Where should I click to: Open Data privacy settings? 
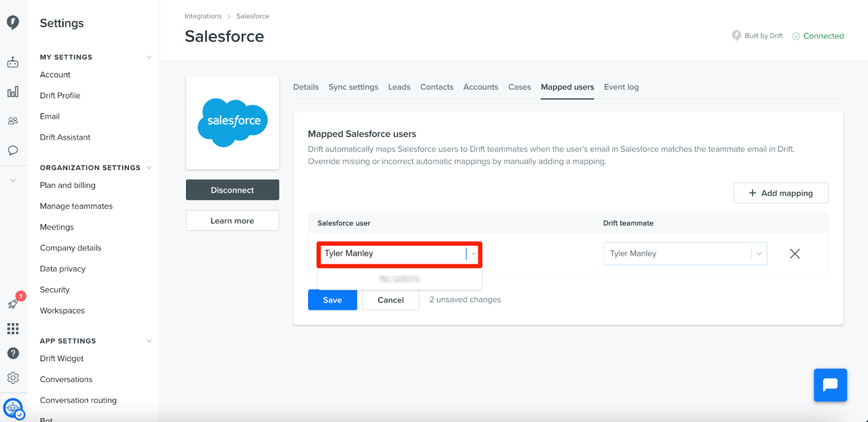63,269
